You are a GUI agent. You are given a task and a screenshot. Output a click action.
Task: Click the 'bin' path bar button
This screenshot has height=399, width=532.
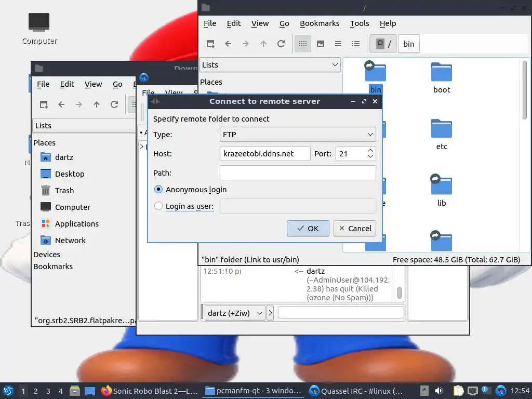click(x=408, y=44)
